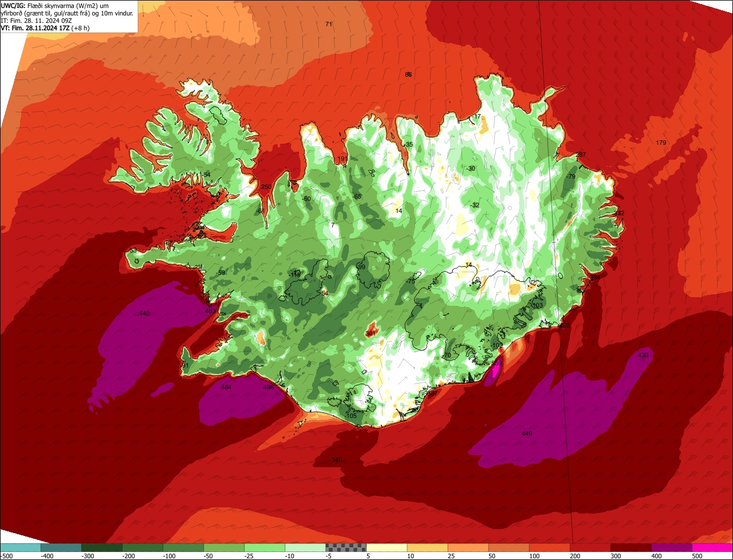Choose the orange 25–50 legend swatch
The image size is (733, 560).
click(468, 547)
